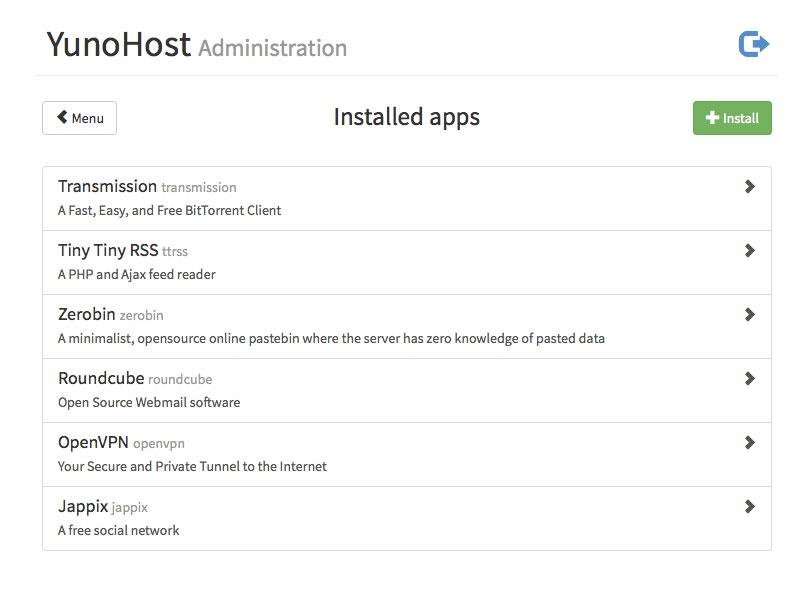Click the "A free social network" description
Screen dimensions: 811x599
pyautogui.click(x=118, y=530)
